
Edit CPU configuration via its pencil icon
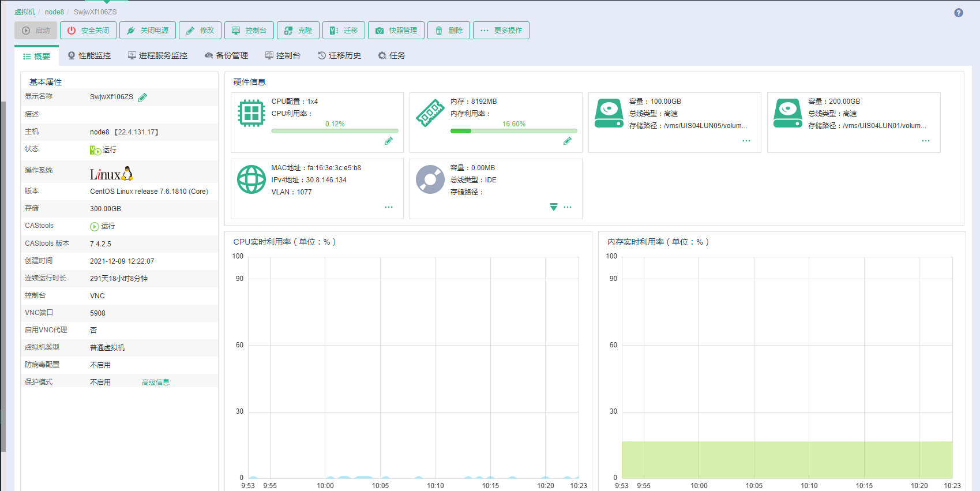389,141
